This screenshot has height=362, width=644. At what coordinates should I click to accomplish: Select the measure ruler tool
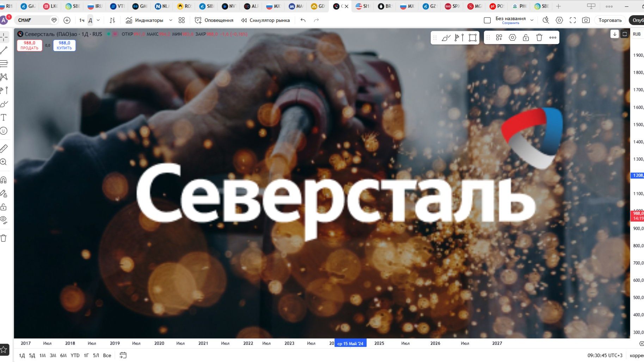pos(4,148)
